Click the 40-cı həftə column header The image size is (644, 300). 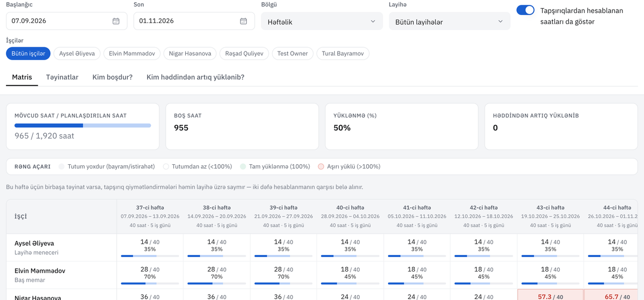(350, 216)
